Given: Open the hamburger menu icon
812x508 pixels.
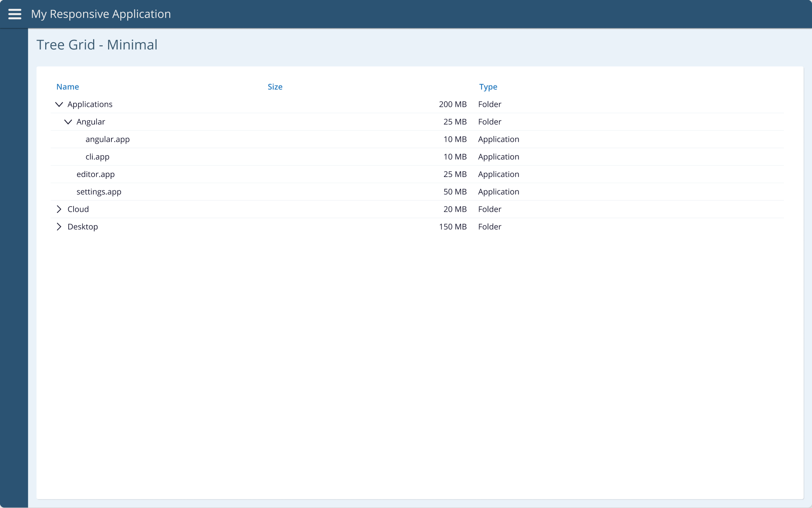Looking at the screenshot, I should pyautogui.click(x=15, y=14).
